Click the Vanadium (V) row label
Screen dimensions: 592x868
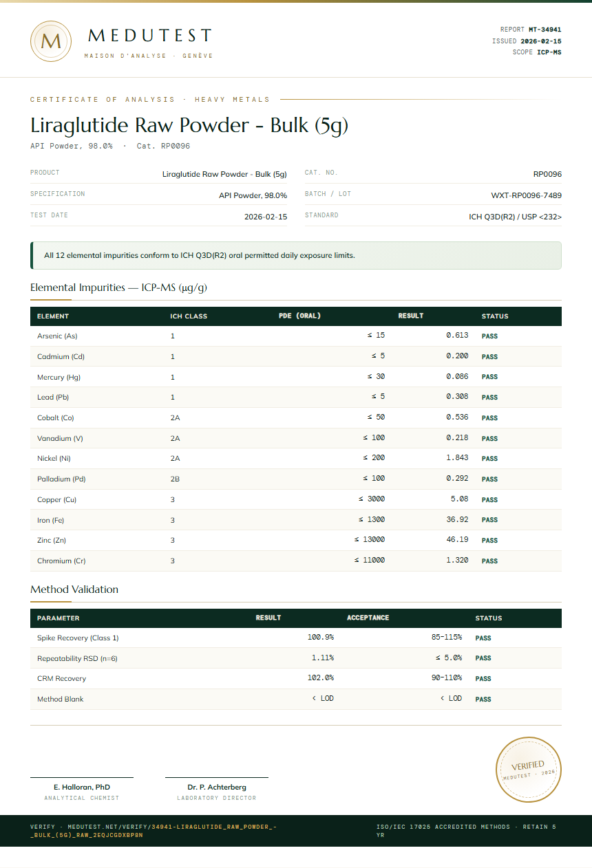(60, 439)
